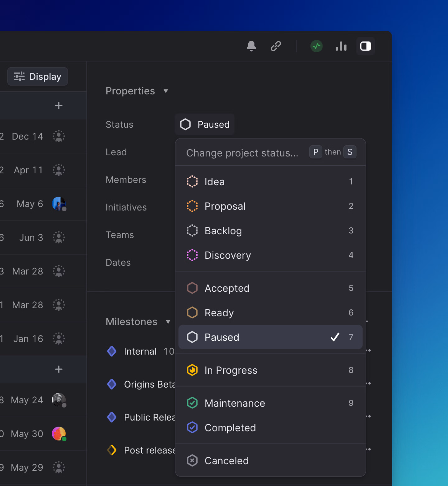Select Backlog status
Image resolution: width=448 pixels, height=486 pixels.
270,230
